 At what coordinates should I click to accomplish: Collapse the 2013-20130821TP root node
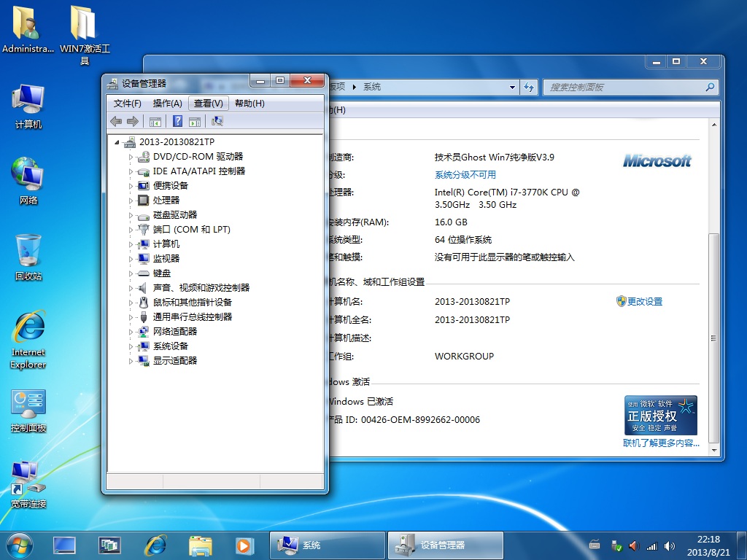coord(117,142)
